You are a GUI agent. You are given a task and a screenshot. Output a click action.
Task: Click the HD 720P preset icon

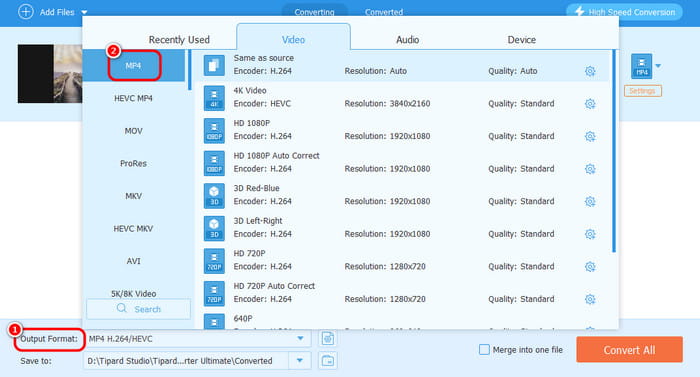click(x=214, y=261)
